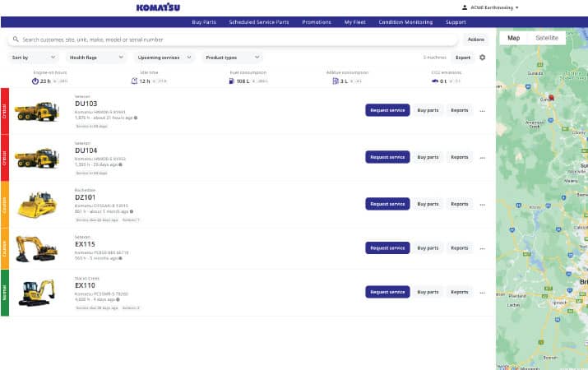Request service for DZ101 dozer
588x370 pixels.
click(387, 204)
